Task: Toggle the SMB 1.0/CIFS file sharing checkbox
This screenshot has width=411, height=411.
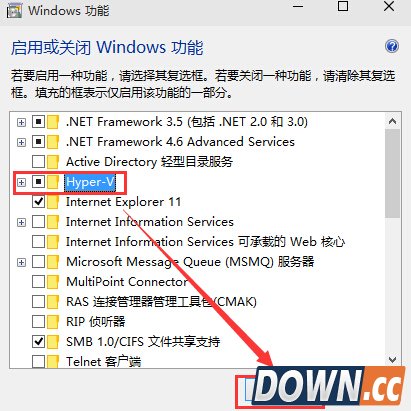Action: 39,342
